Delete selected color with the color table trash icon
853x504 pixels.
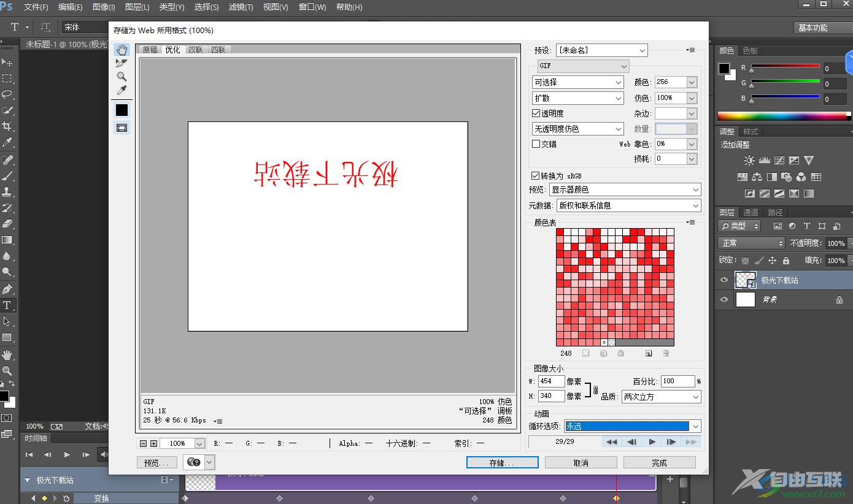coord(666,353)
